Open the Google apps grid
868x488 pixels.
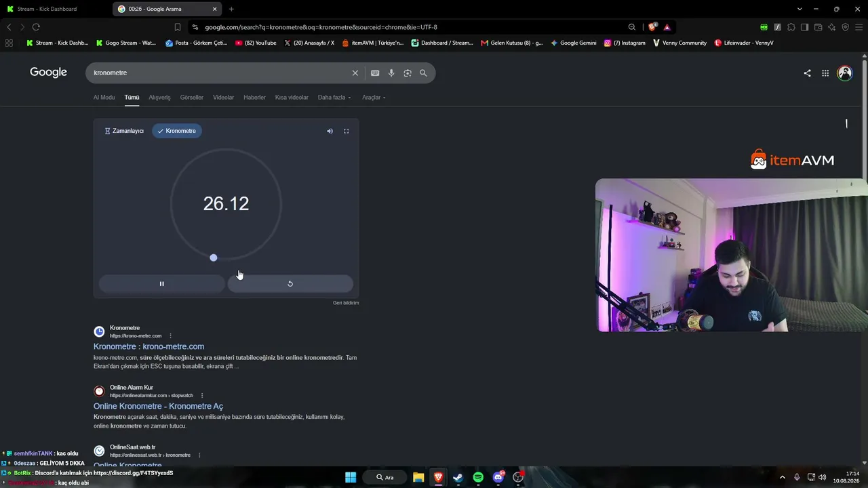tap(825, 73)
